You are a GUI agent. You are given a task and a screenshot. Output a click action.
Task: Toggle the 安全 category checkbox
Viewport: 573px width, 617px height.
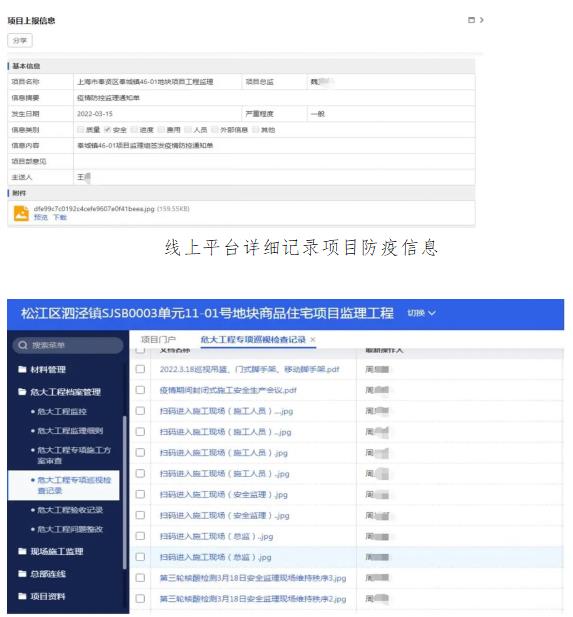tap(107, 130)
